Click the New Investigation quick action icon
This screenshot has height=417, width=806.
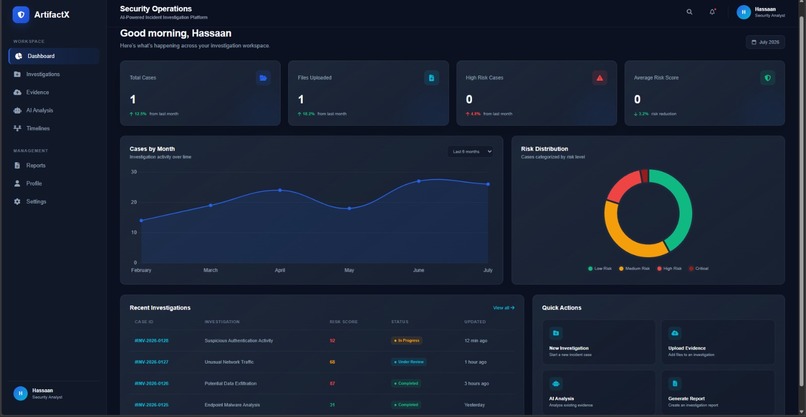point(556,333)
